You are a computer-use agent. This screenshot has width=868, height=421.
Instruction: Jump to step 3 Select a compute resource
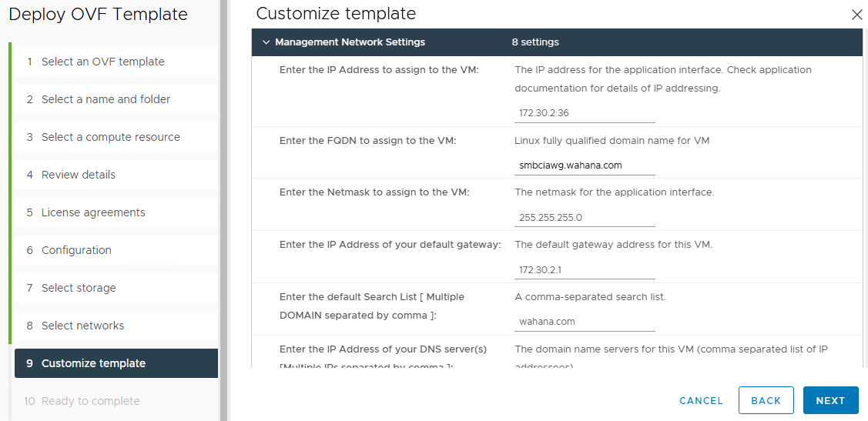pyautogui.click(x=110, y=137)
